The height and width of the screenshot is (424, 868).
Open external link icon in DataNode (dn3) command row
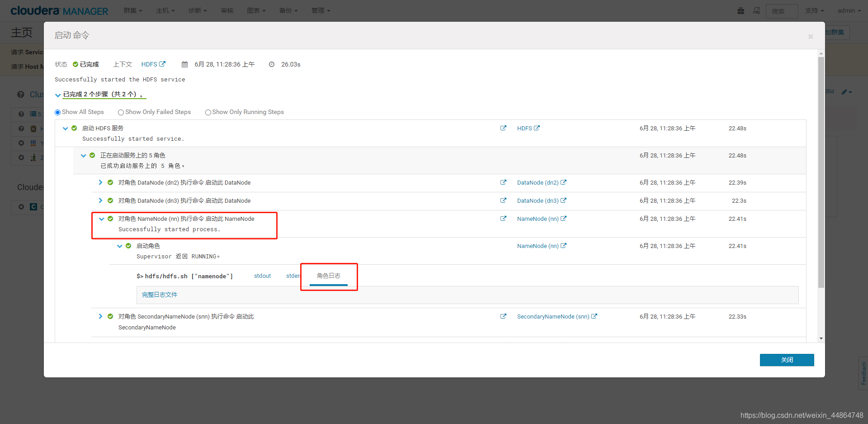[x=503, y=200]
